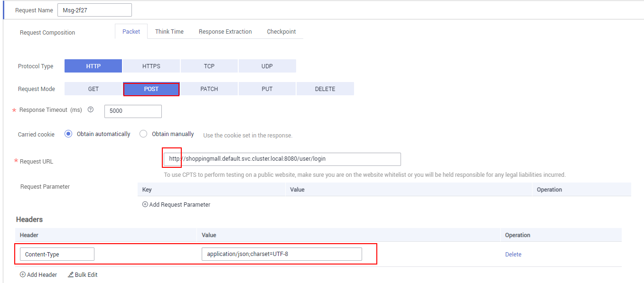Click the Value column in Request Parameter table
Image resolution: width=644 pixels, height=283 pixels.
coord(298,190)
